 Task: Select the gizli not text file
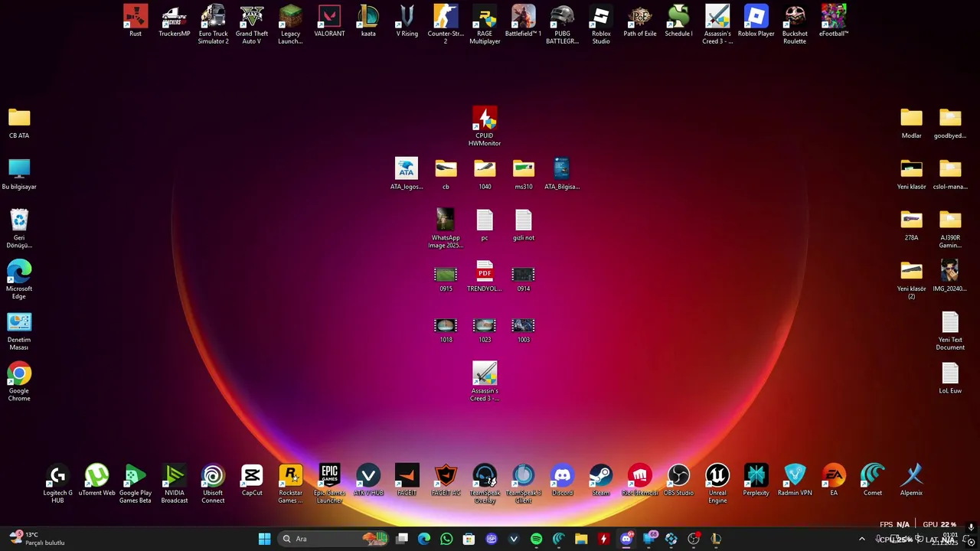[x=524, y=225]
